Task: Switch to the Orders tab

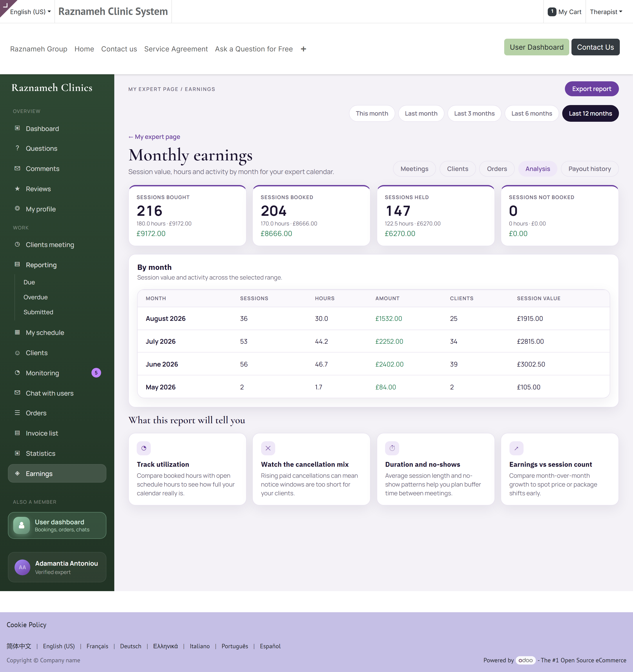Action: [x=497, y=169]
